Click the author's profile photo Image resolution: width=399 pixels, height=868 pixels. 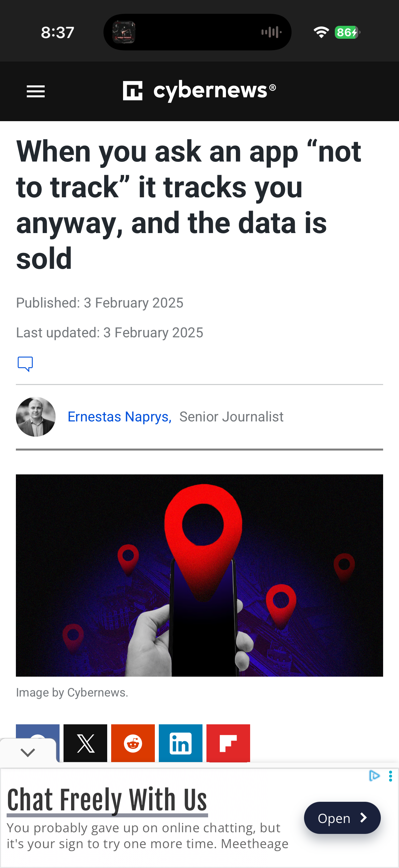tap(35, 416)
